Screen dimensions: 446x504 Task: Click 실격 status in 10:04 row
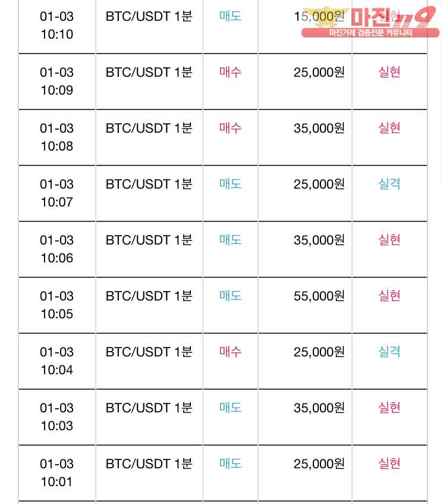[390, 352]
